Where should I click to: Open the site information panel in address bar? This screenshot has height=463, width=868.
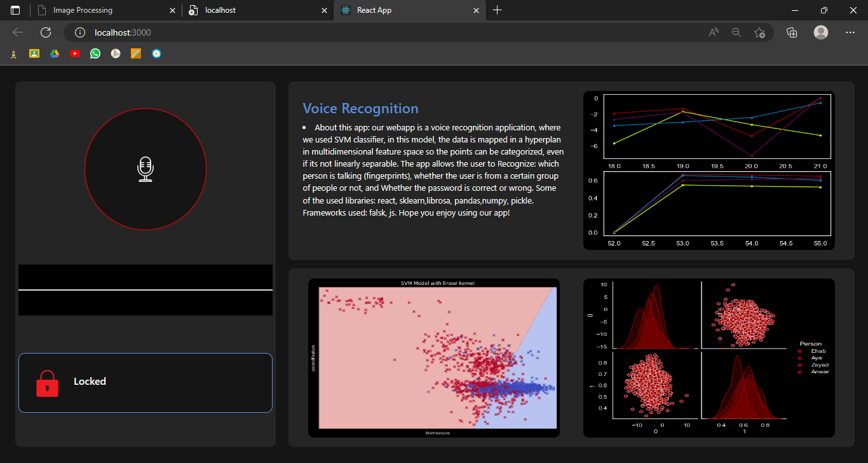78,32
